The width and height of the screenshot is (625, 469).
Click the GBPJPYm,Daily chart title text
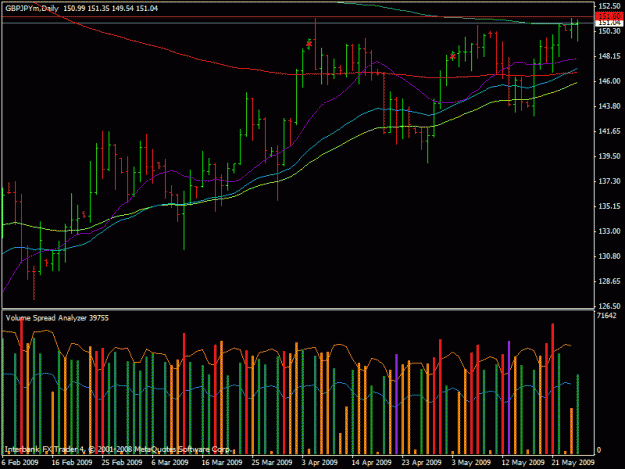(x=32, y=8)
